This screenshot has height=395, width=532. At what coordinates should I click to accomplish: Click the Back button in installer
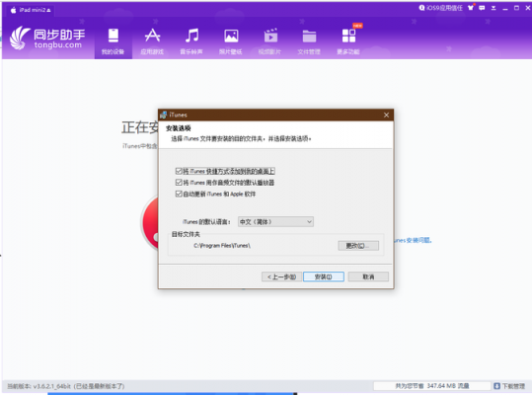click(281, 276)
